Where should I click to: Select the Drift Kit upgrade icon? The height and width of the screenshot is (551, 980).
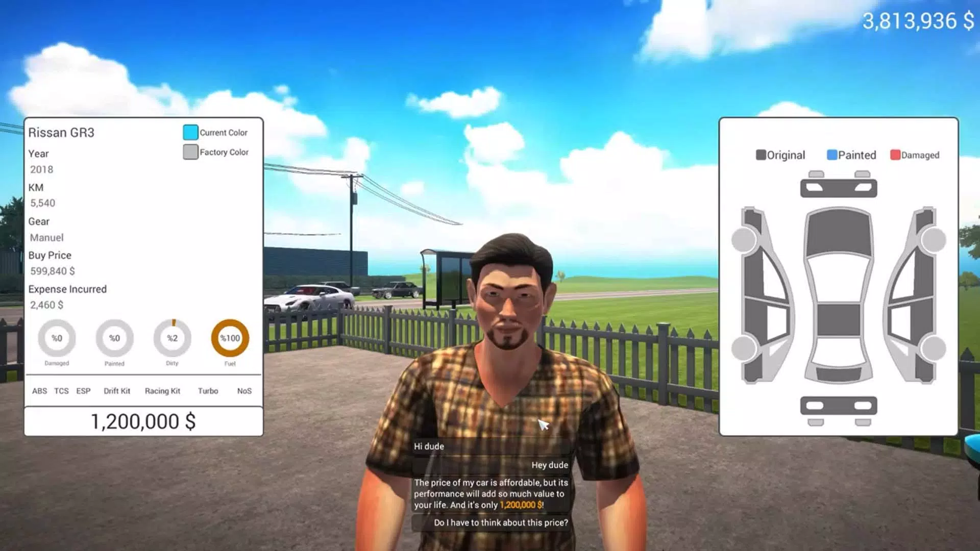tap(116, 391)
